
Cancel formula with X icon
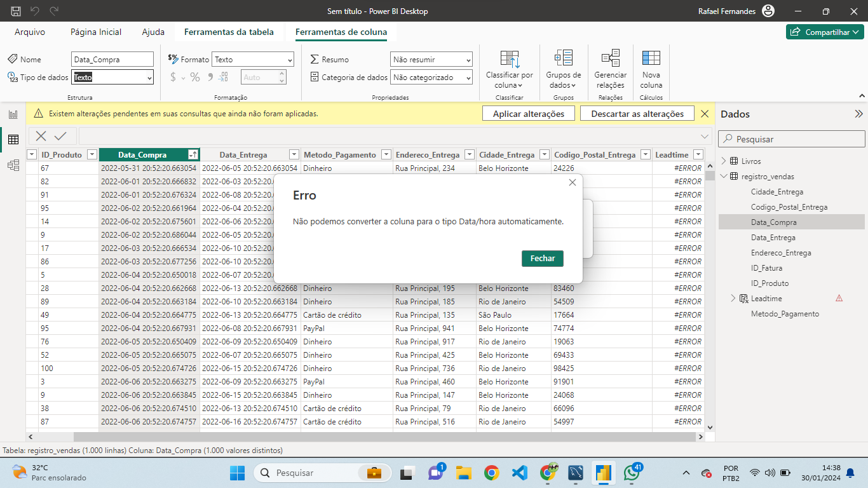(41, 136)
